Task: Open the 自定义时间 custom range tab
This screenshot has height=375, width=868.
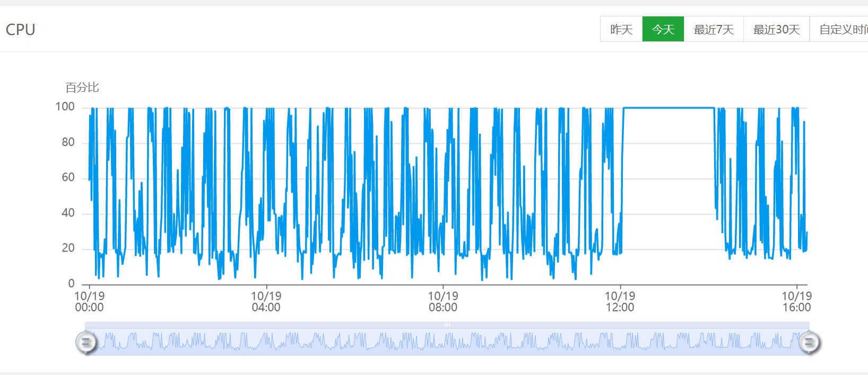Action: [839, 29]
